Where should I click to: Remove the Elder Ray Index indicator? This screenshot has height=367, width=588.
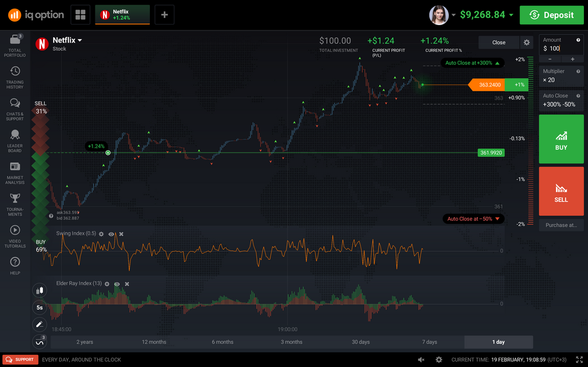[x=127, y=284]
